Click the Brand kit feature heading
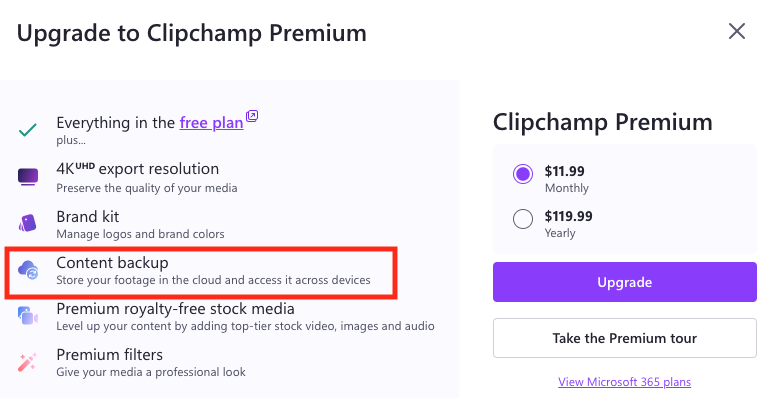Screen dimensions: 767x398 pos(88,217)
